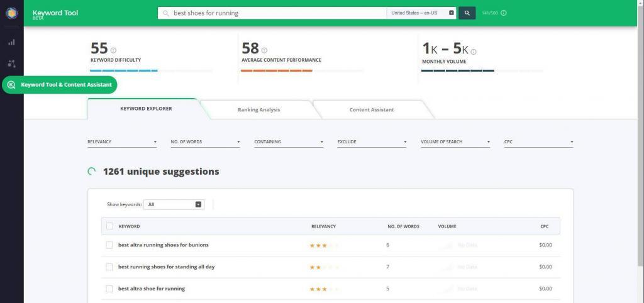Open the Relevancy filter dropdown
This screenshot has width=644, height=303.
pos(122,142)
